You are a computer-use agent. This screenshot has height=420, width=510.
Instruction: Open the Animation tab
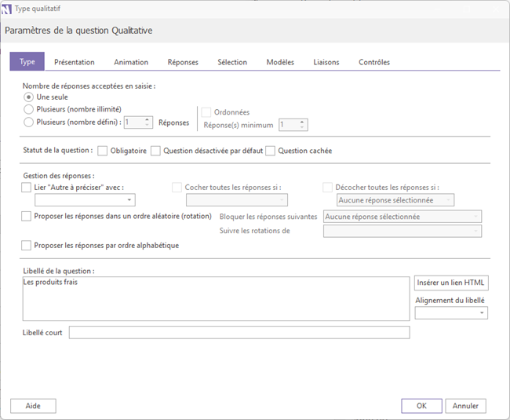pos(131,62)
